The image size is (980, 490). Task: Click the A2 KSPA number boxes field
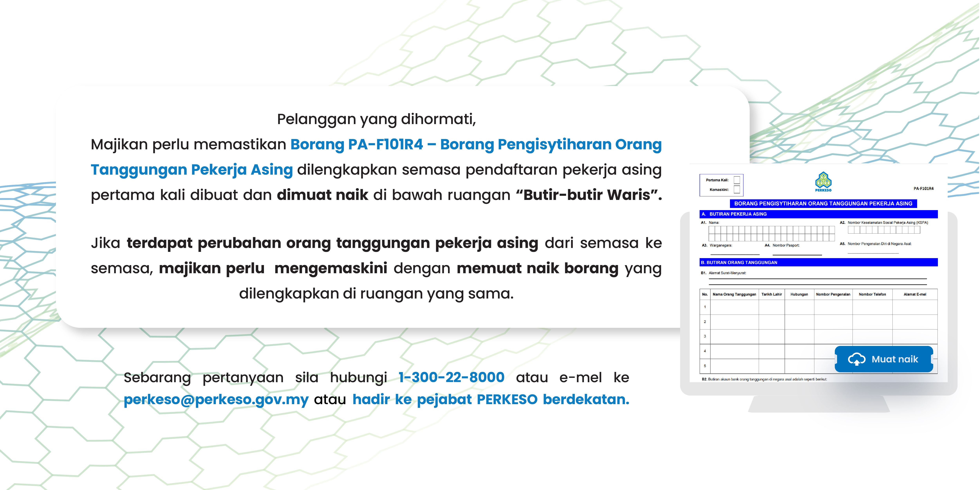pos(884,230)
